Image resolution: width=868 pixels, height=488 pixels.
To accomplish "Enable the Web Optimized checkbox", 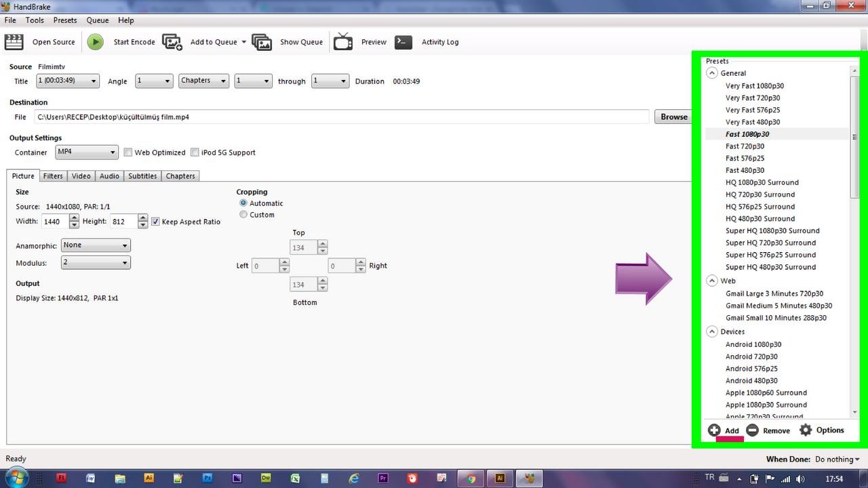I will [x=127, y=152].
